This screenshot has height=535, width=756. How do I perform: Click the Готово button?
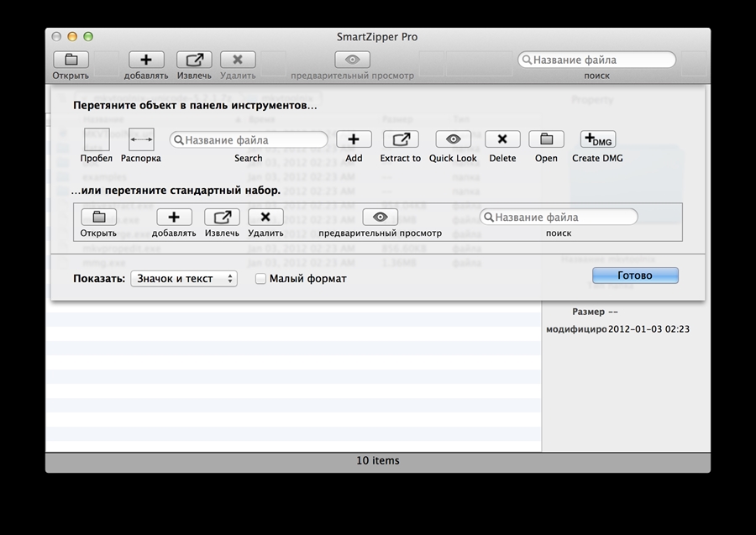tap(635, 275)
